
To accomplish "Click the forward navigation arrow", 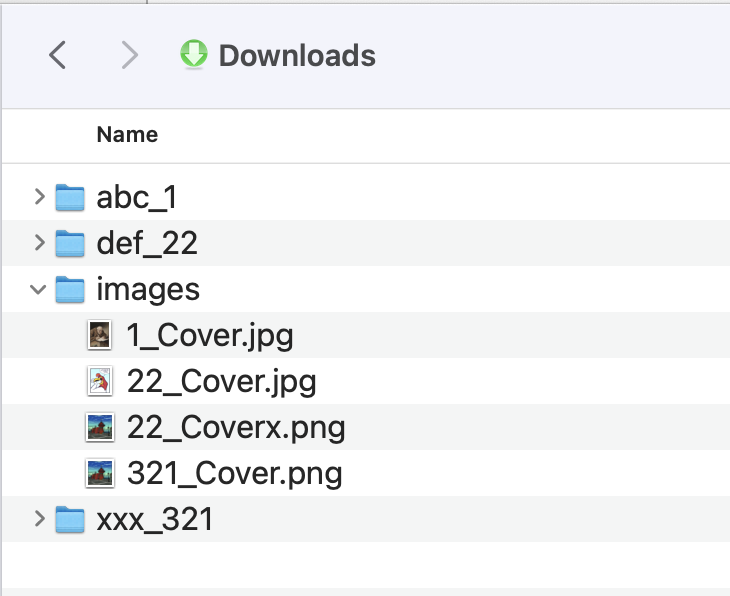I will tap(129, 55).
